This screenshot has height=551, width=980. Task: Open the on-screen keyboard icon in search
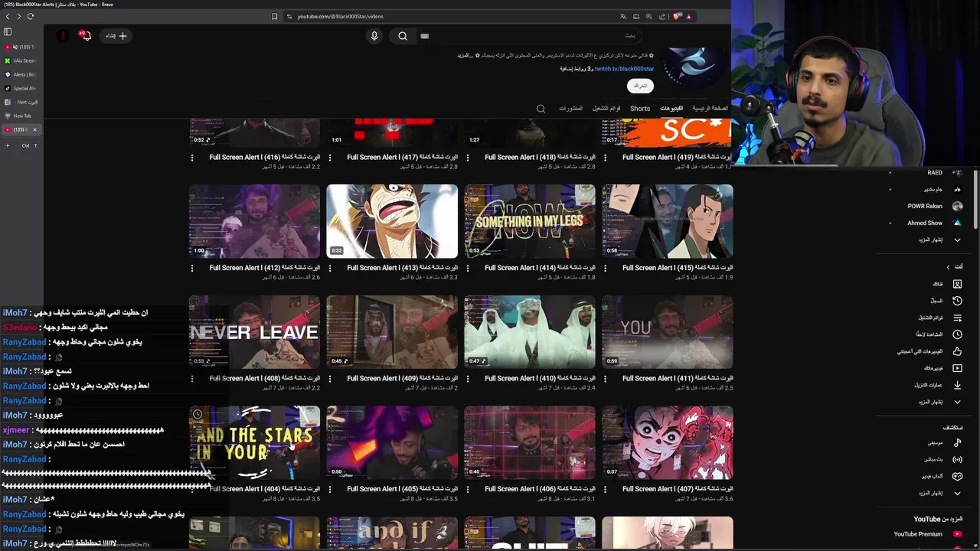coord(424,35)
